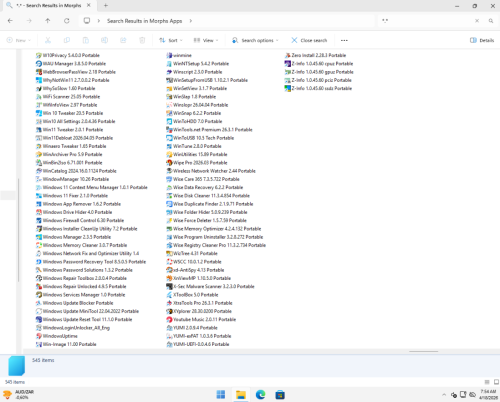Switch to details list view in status bar
Viewport: 500px width, 402px height.
click(487, 382)
